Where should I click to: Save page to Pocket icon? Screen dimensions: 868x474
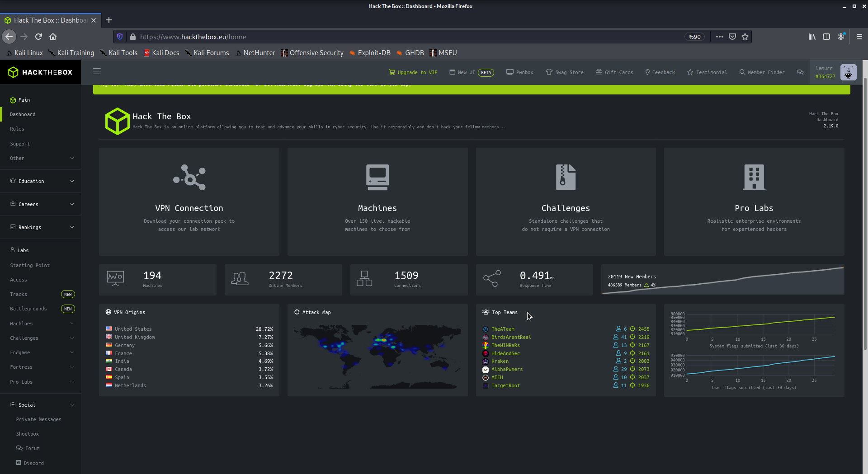732,37
